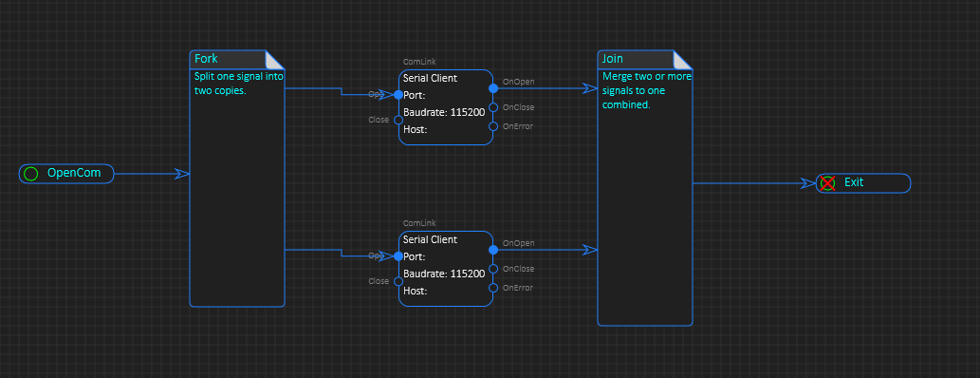
Task: Click the Open input pin on lower Serial Client
Action: tap(398, 256)
